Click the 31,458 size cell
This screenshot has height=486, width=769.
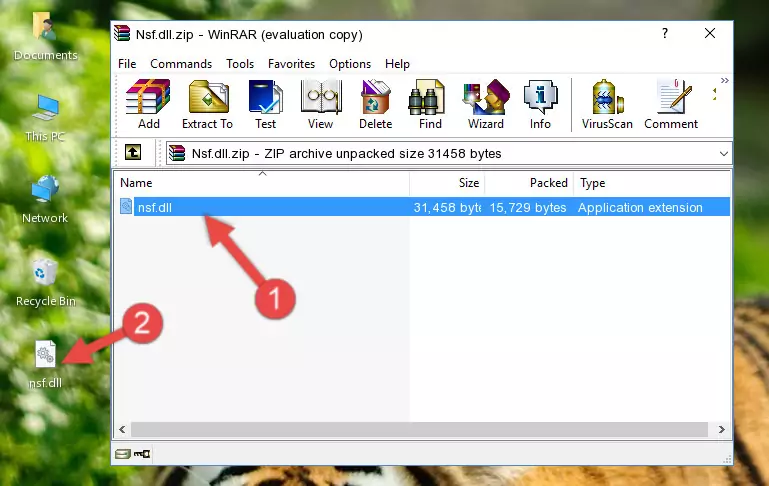point(447,207)
